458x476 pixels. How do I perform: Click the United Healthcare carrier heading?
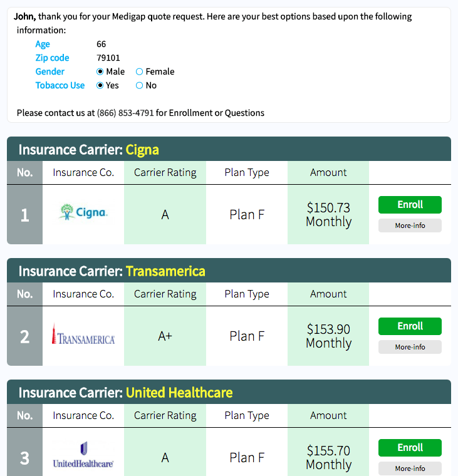[179, 393]
